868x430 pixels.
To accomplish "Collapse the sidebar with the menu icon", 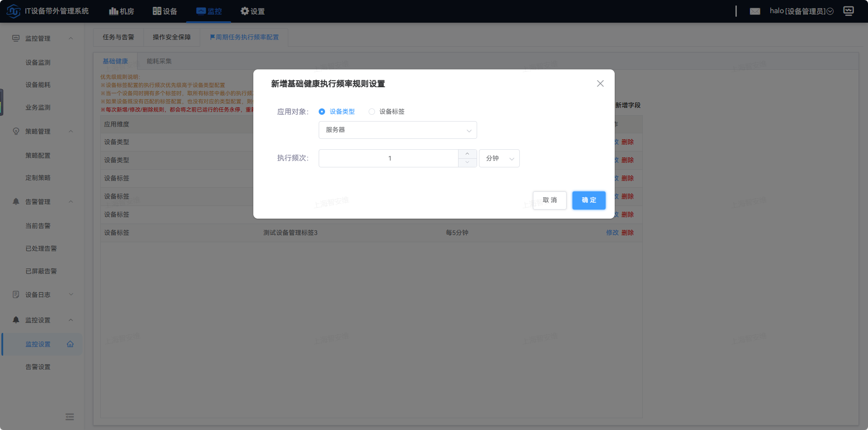I will click(x=69, y=417).
